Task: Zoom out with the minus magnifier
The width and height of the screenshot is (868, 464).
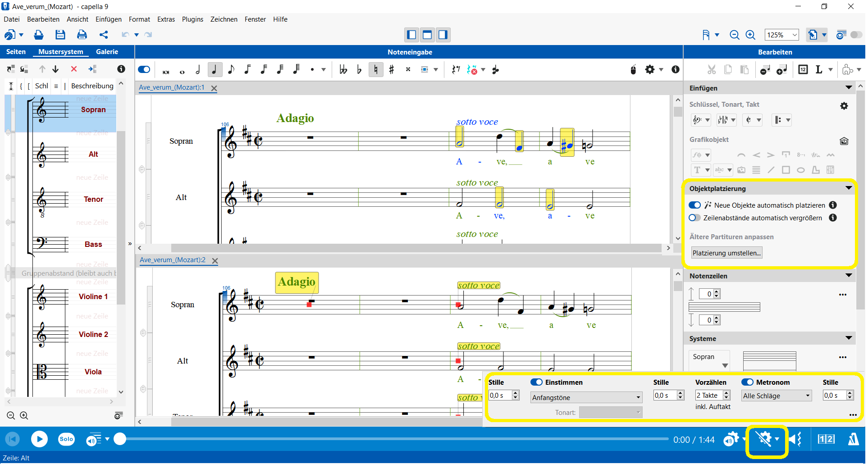Action: pyautogui.click(x=735, y=35)
